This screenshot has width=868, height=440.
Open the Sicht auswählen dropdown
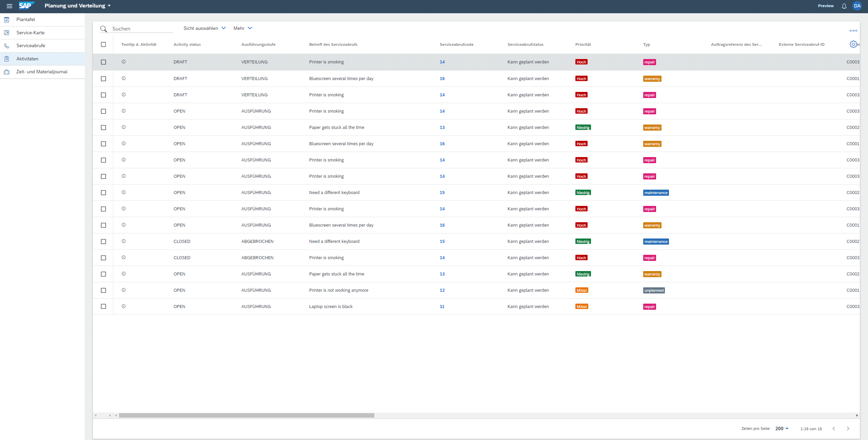[x=204, y=28]
